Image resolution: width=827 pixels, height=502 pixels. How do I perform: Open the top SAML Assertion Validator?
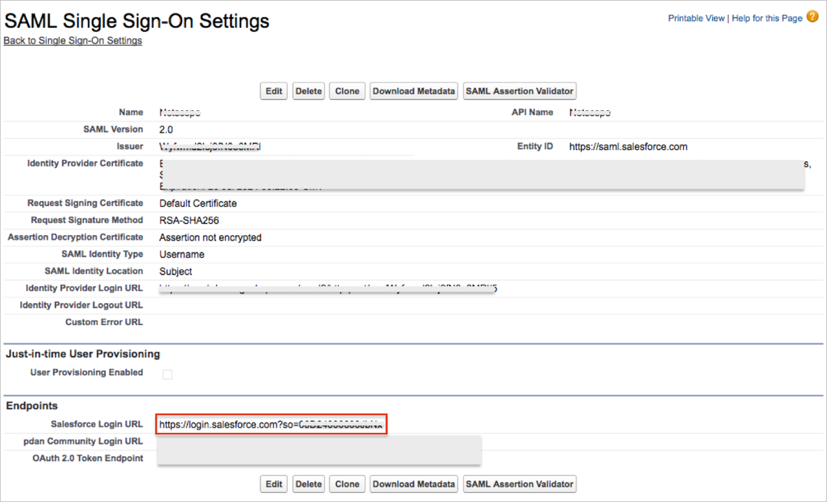519,91
